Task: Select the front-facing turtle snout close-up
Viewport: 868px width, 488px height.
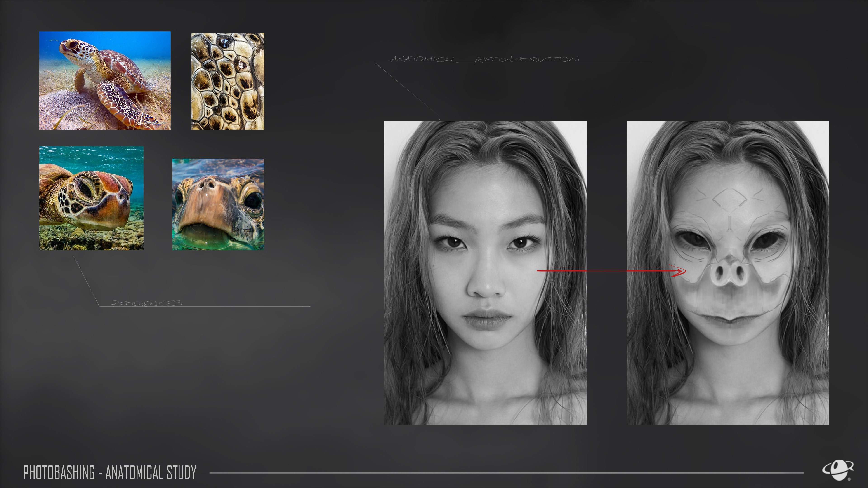Action: (218, 204)
